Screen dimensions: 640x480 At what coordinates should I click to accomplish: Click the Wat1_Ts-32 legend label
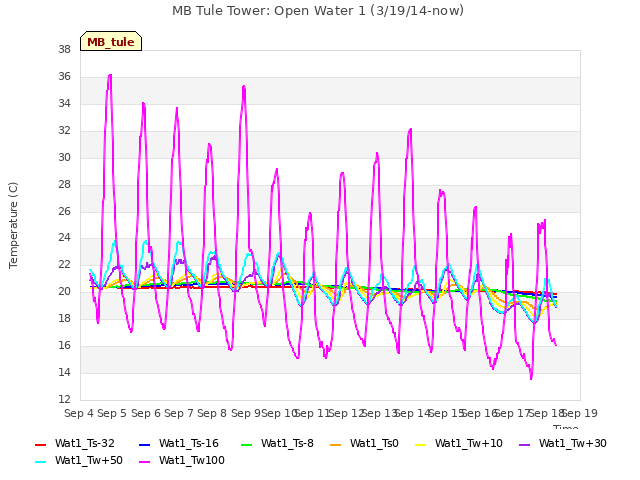(85, 443)
